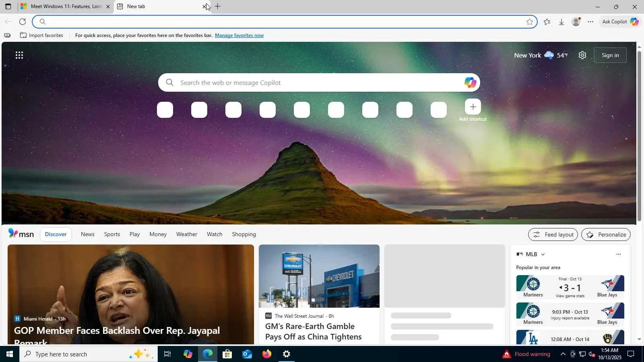Click the Miami Herald source label
This screenshot has height=362, width=644.
pos(38,319)
